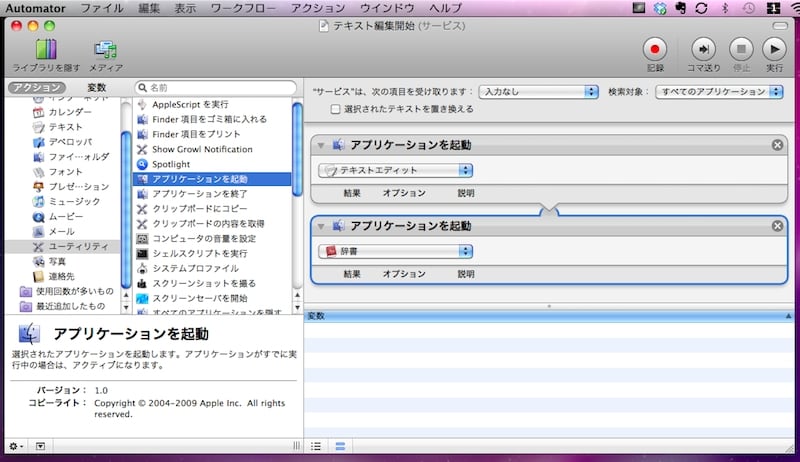Select the ミュージック library category
This screenshot has width=800, height=462.
66,201
